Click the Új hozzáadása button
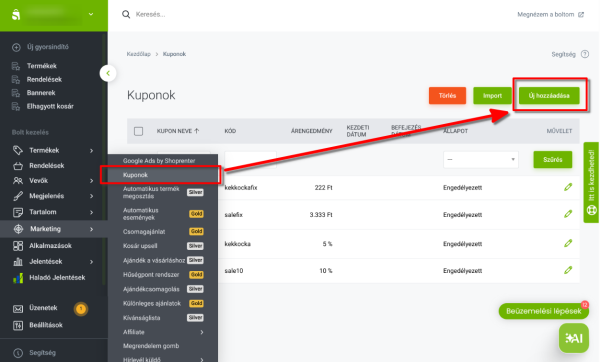600x362 pixels. (x=549, y=95)
